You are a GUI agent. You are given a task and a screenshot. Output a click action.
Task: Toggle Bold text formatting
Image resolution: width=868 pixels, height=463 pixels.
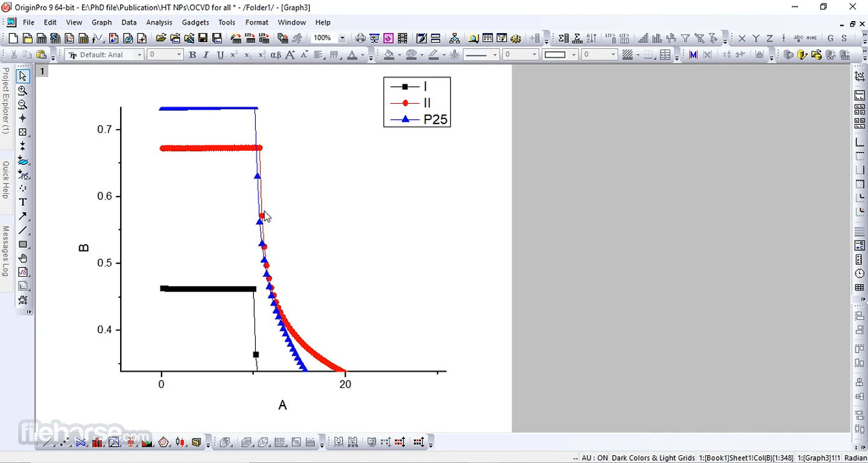[x=192, y=55]
